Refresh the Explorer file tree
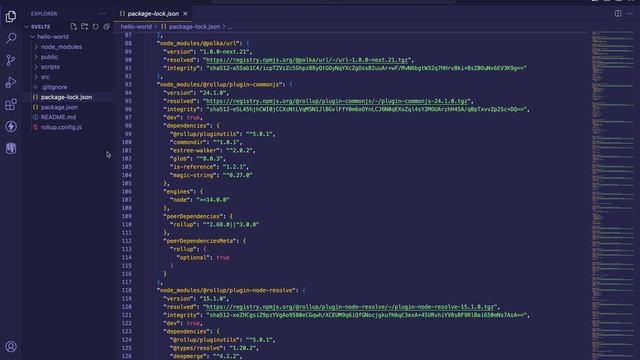Viewport: 640px width, 360px height. pyautogui.click(x=96, y=27)
